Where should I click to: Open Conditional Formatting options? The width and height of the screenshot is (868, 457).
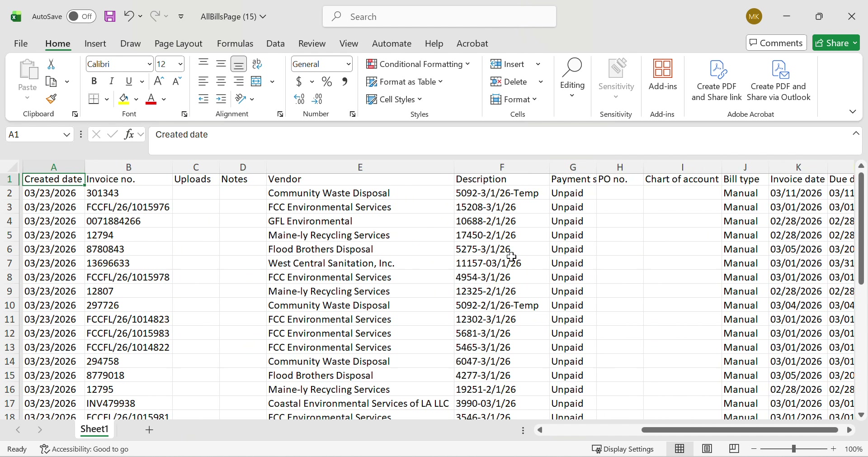pyautogui.click(x=418, y=64)
